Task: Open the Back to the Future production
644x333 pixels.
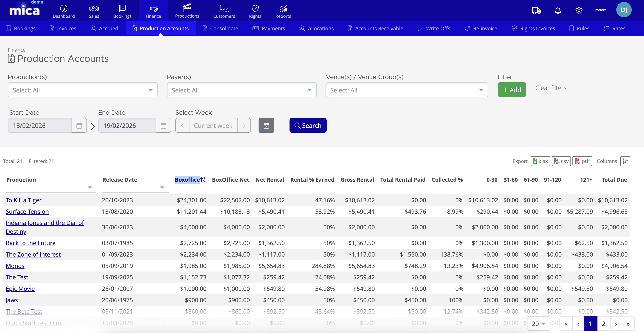Action: 31,243
